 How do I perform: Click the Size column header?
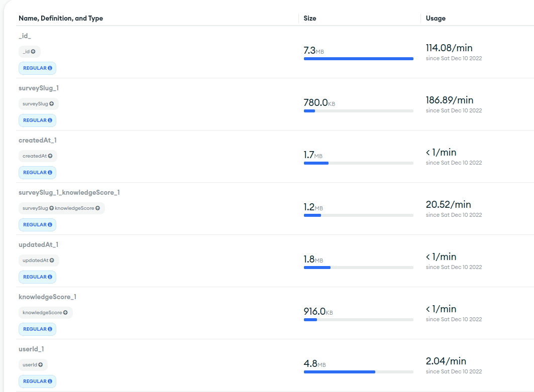point(309,18)
